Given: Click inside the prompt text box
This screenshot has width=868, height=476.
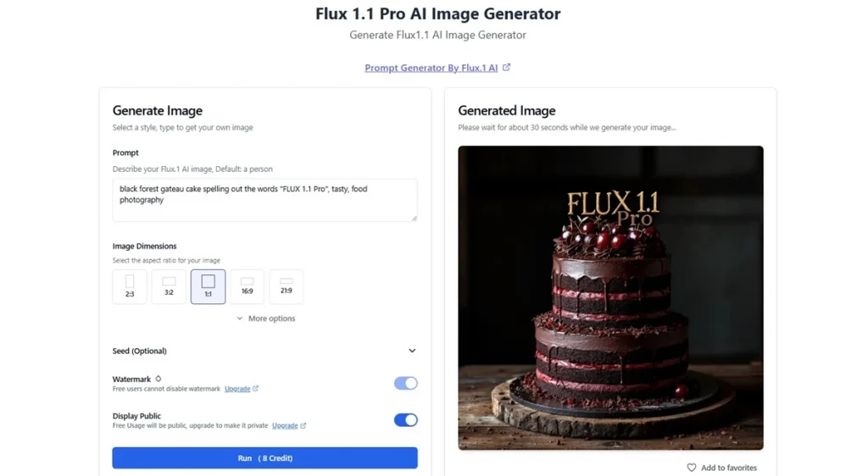Looking at the screenshot, I should 264,200.
